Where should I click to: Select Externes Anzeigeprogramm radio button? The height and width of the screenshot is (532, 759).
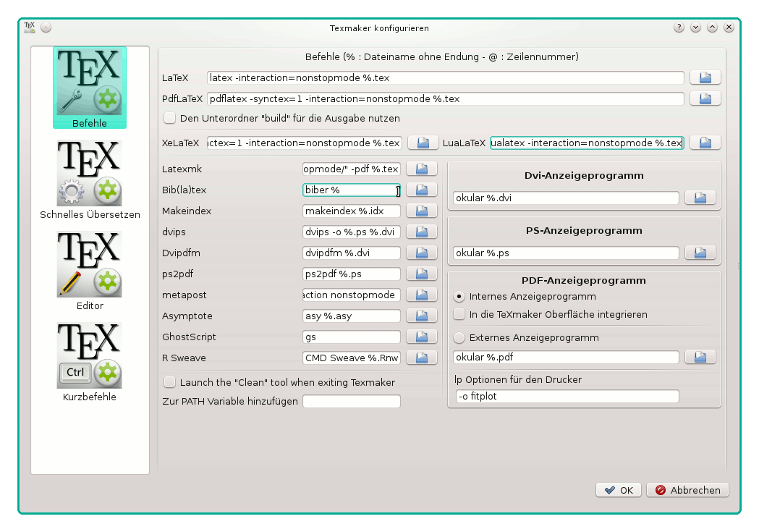click(x=459, y=337)
